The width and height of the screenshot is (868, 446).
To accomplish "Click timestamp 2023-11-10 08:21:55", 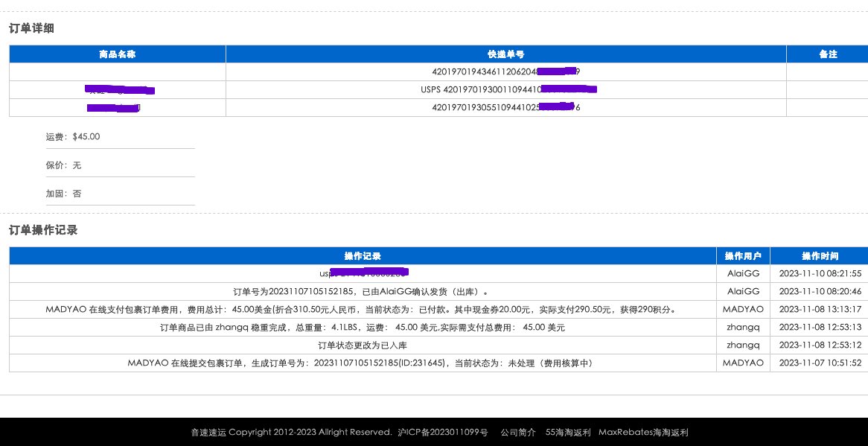I will [x=820, y=273].
